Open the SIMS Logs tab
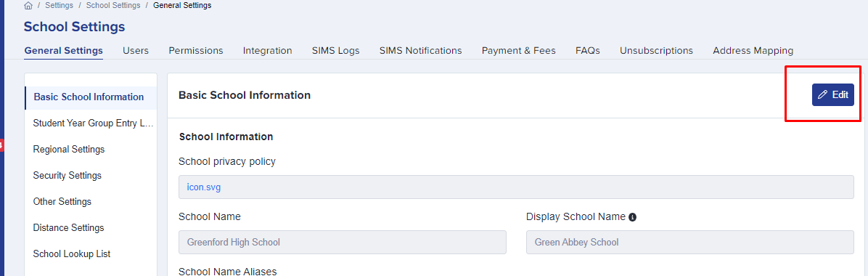The height and width of the screenshot is (276, 868). pyautogui.click(x=335, y=50)
